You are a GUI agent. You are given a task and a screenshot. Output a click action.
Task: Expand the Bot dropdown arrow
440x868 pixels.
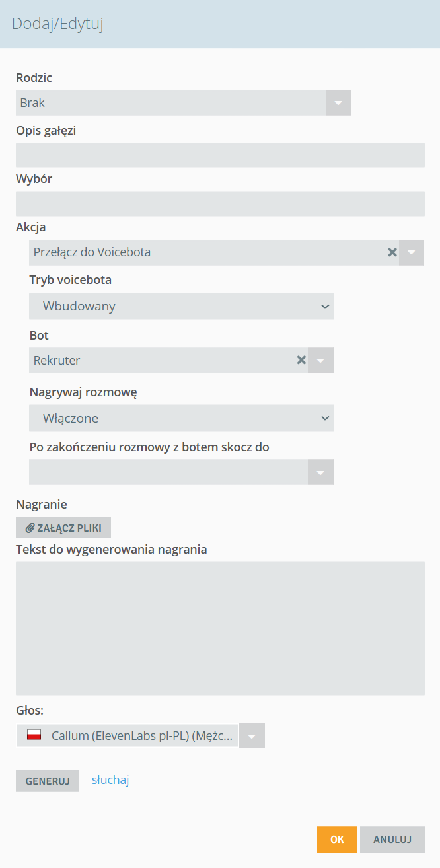pyautogui.click(x=321, y=361)
